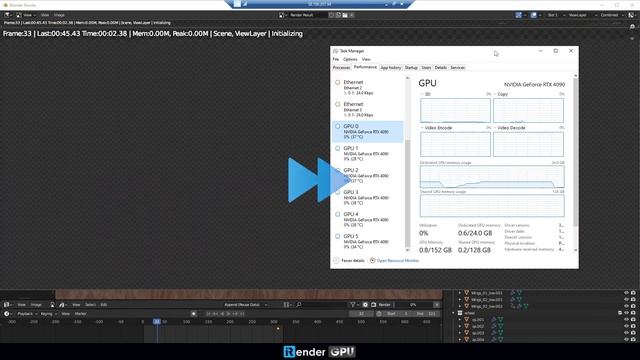Screen dimensions: 640x360
Task: Toggle fake user shield icon beside Render Result
Action: (x=331, y=15)
